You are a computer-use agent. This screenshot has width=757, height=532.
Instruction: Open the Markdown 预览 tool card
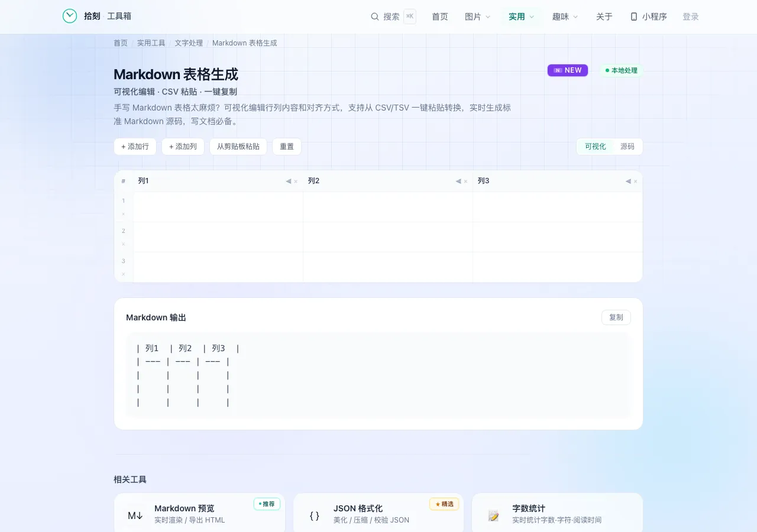(199, 513)
